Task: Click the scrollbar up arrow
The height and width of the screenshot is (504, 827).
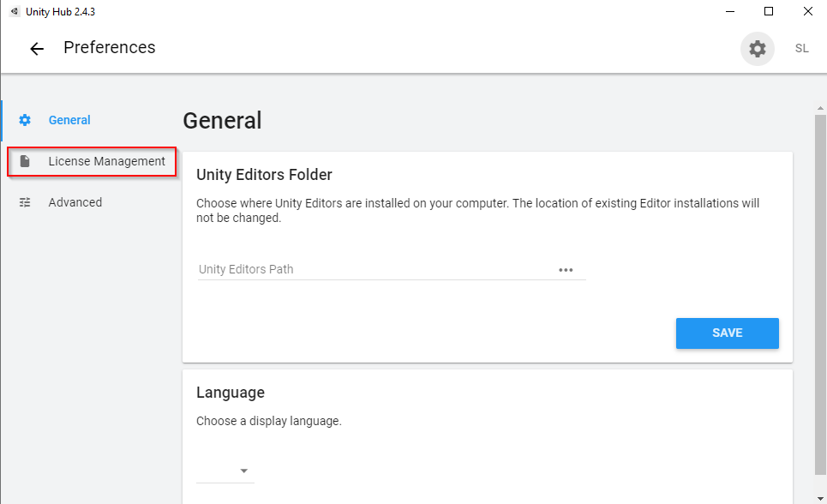Action: click(x=820, y=108)
